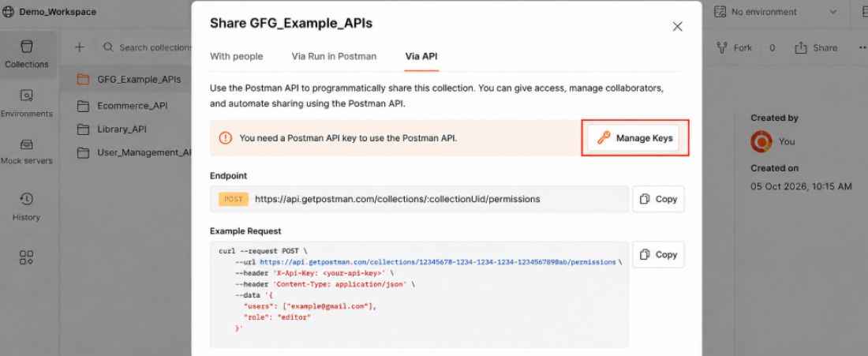868x356 pixels.
Task: Click the folder icon for GFG_Example_APIs
Action: (83, 79)
